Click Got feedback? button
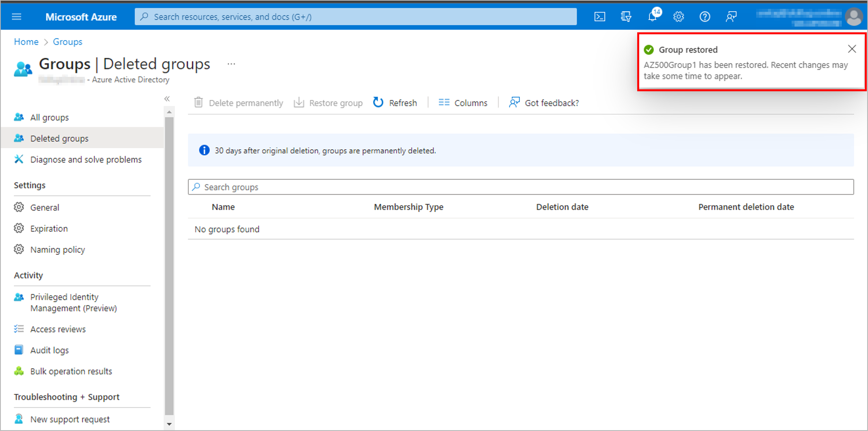This screenshot has height=431, width=868. 544,102
